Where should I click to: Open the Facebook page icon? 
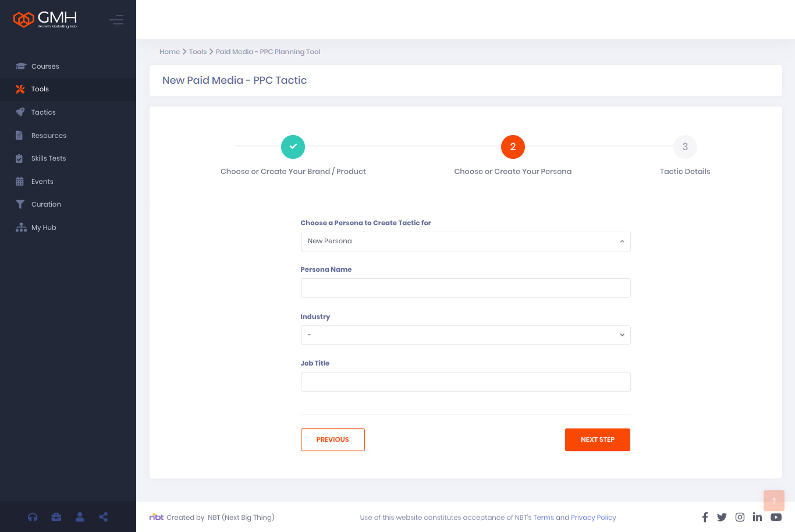pyautogui.click(x=705, y=517)
